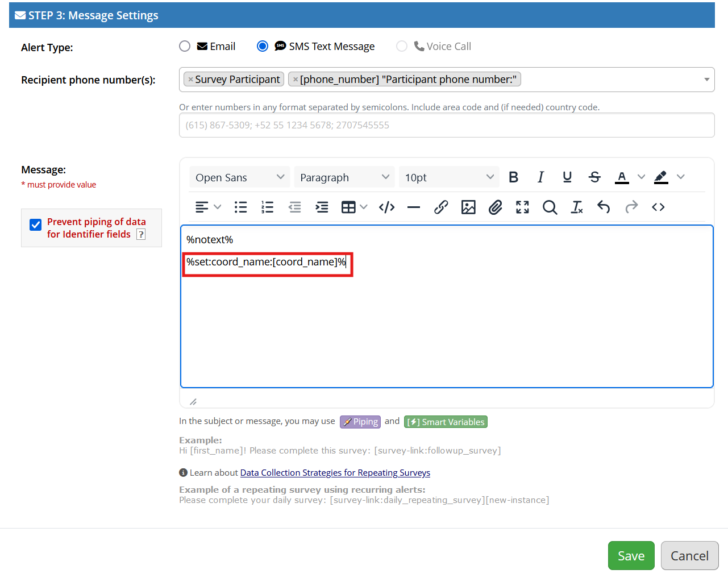Remove the Survey Participant recipient tag
The height and width of the screenshot is (578, 728).
pyautogui.click(x=190, y=80)
